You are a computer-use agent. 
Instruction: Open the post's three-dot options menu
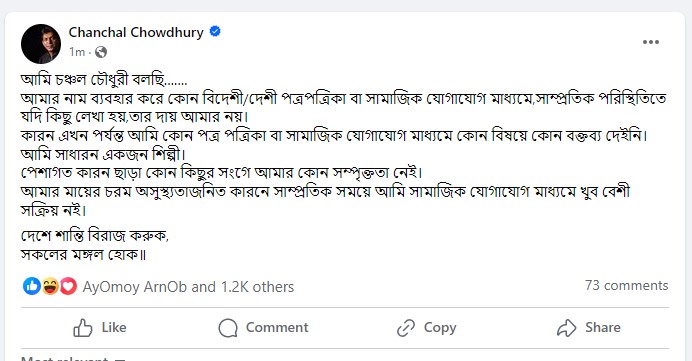click(x=651, y=42)
